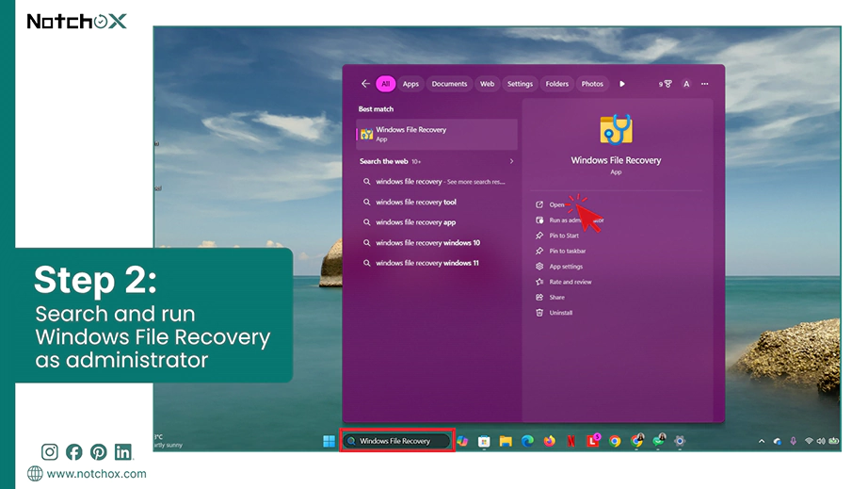Switch to the Folders filter tab
Screen dimensions: 868x489
coord(557,84)
